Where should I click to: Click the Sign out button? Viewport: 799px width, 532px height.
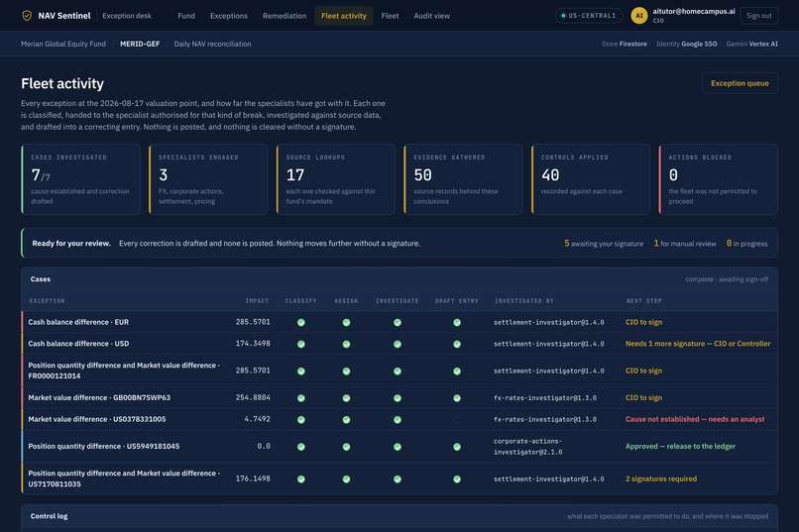pyautogui.click(x=758, y=16)
